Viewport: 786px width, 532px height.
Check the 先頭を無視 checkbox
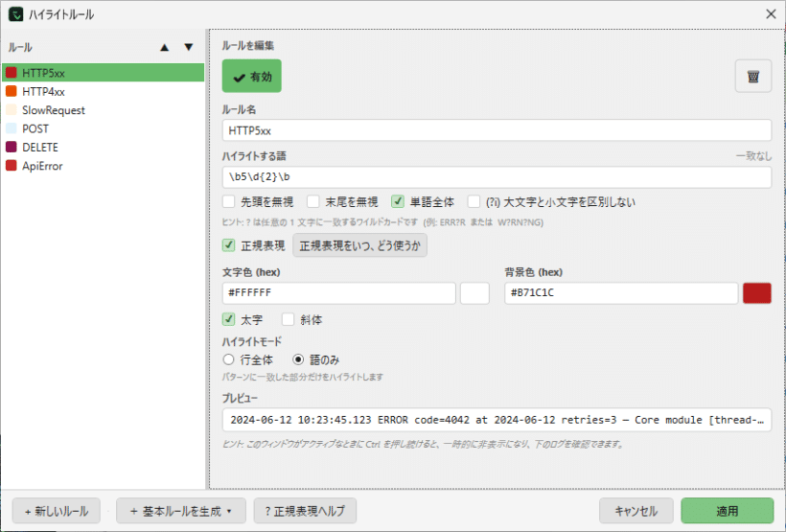point(228,201)
